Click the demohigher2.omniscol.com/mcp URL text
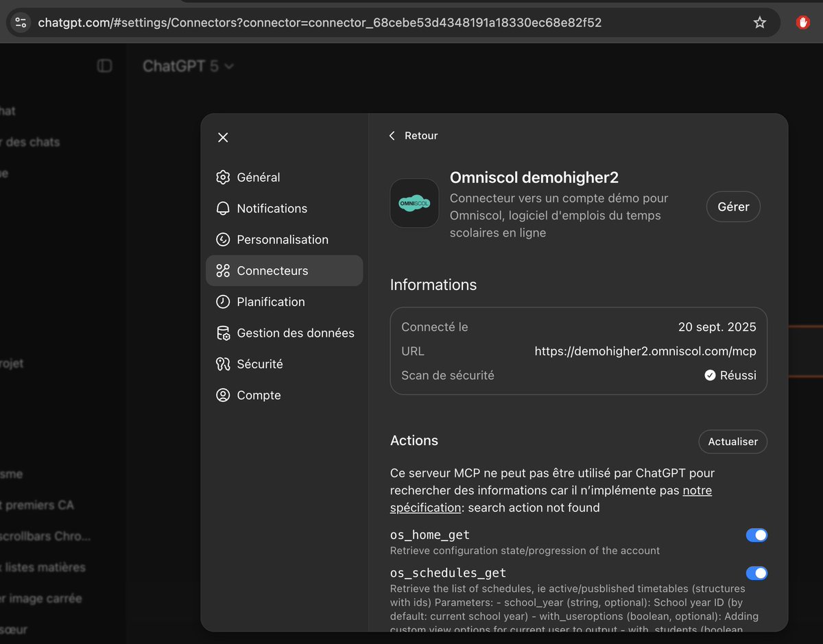Screen dimensions: 823x644 click(x=645, y=351)
